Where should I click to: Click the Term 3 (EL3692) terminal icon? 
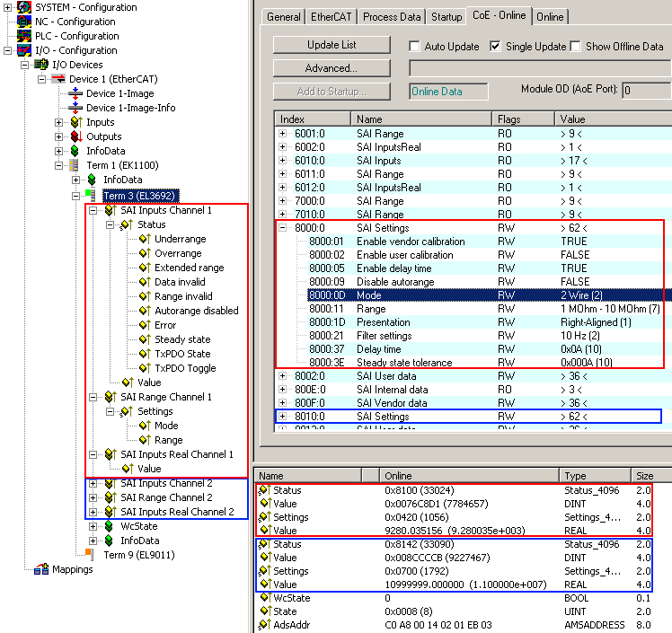[x=91, y=196]
